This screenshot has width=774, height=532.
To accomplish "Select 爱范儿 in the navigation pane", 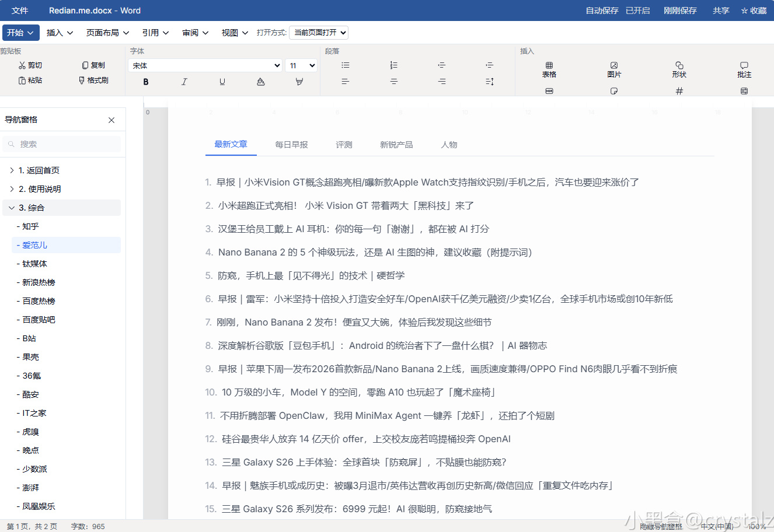I will coord(66,245).
